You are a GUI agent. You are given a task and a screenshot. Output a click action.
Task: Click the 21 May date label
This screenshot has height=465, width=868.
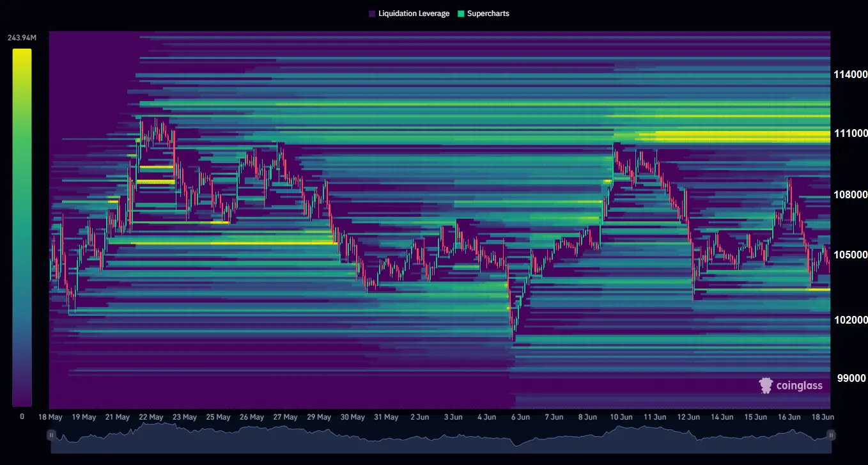pyautogui.click(x=118, y=417)
